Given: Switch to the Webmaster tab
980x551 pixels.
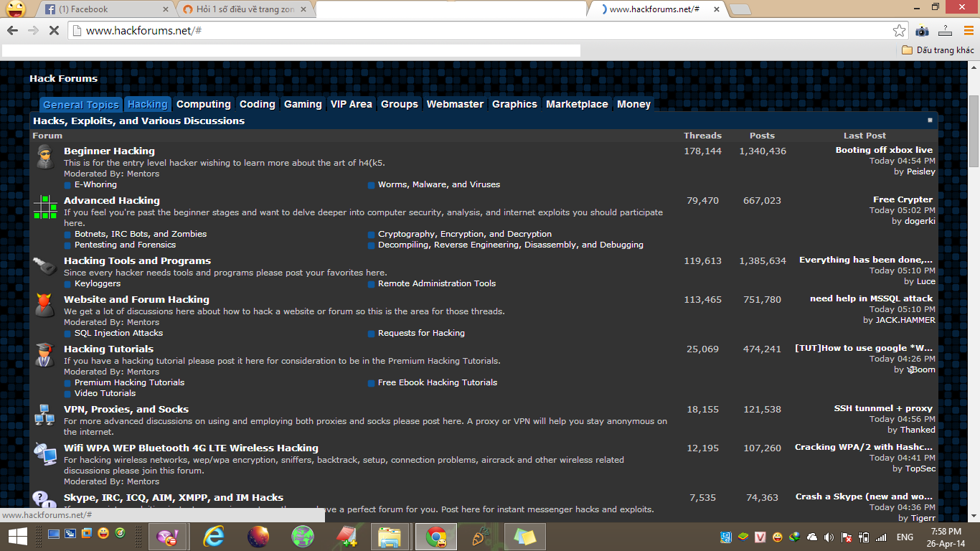Looking at the screenshot, I should [x=455, y=104].
